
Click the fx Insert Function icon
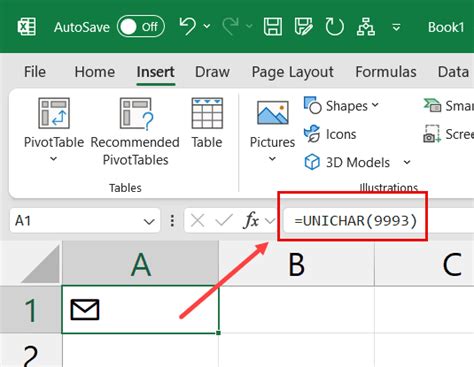252,220
